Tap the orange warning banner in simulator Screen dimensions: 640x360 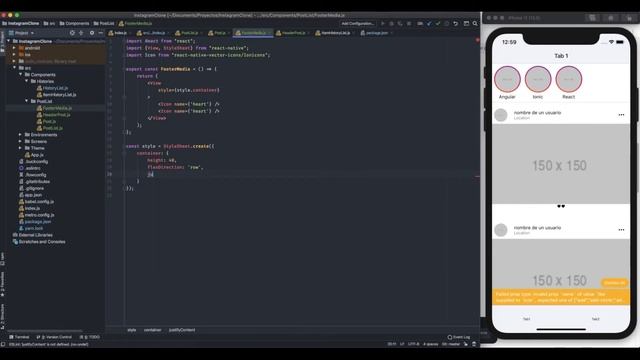click(x=561, y=297)
